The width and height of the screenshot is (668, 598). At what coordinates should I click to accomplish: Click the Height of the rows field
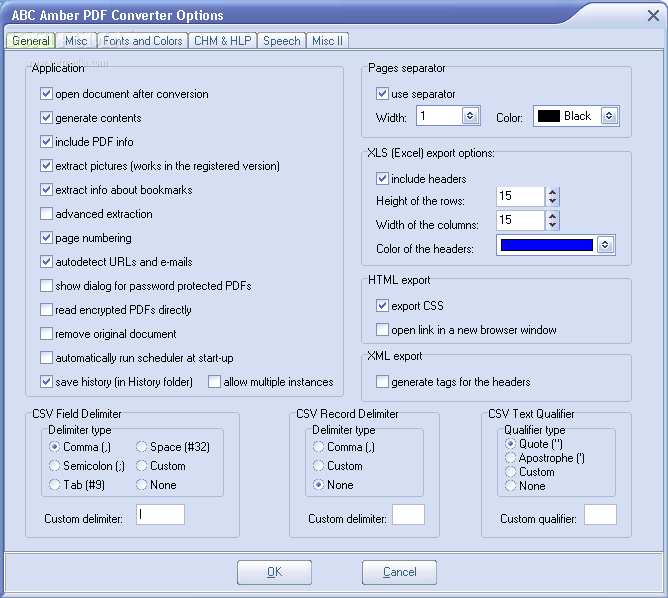coord(520,196)
